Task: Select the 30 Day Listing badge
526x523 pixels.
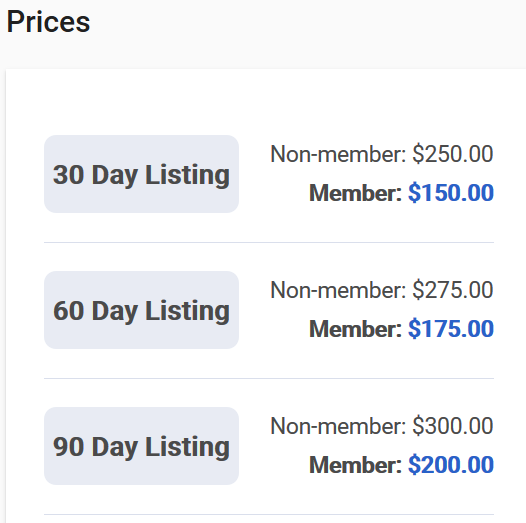Action: [141, 174]
